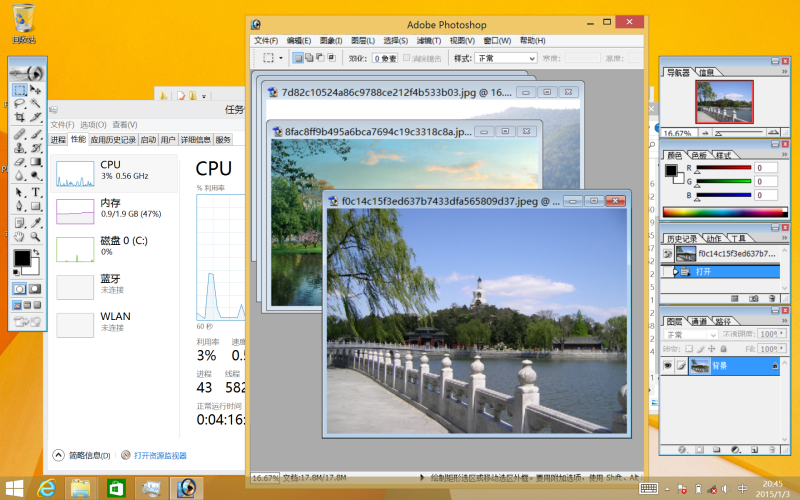Screen dimensions: 800x500
Task: Open the tool preset picker arrow
Action: tap(282, 58)
